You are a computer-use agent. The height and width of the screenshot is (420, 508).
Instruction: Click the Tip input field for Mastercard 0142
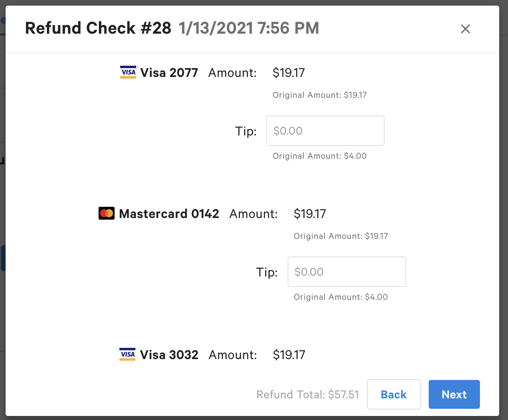pyautogui.click(x=347, y=272)
